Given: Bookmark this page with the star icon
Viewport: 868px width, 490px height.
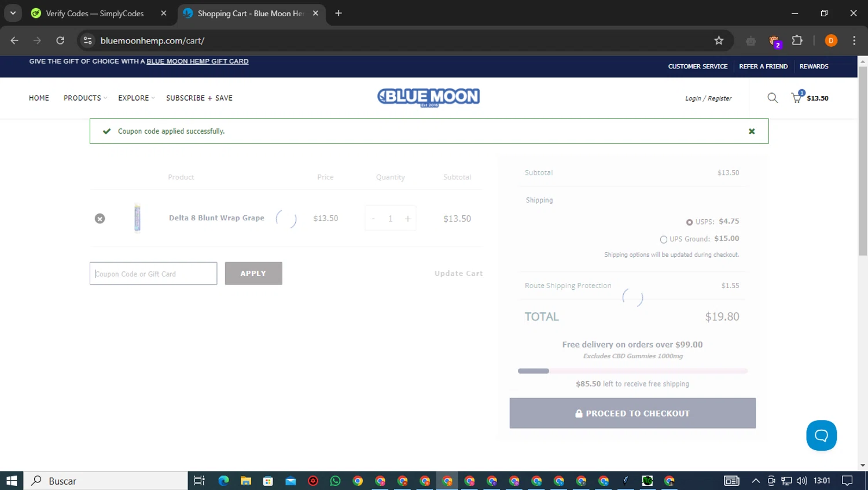Looking at the screenshot, I should (x=719, y=40).
